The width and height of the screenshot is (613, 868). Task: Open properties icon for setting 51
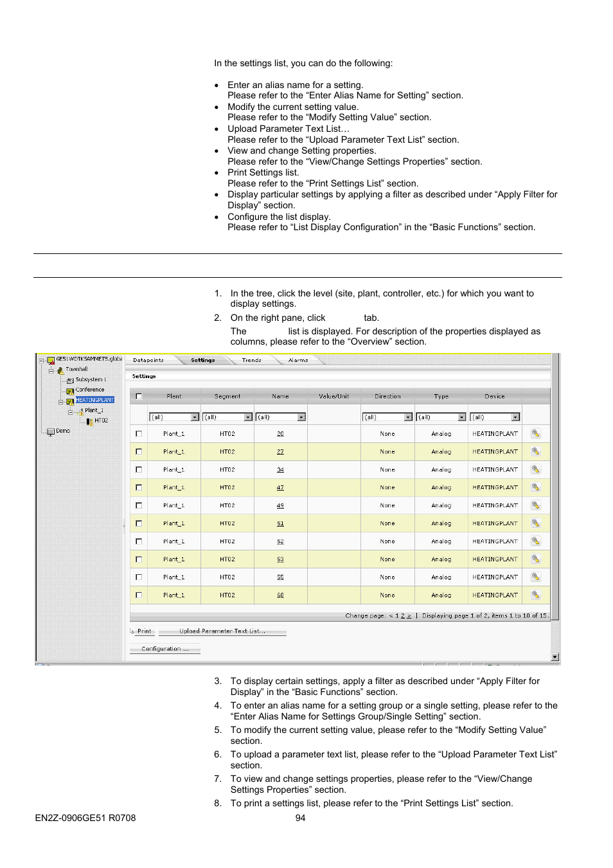point(535,523)
